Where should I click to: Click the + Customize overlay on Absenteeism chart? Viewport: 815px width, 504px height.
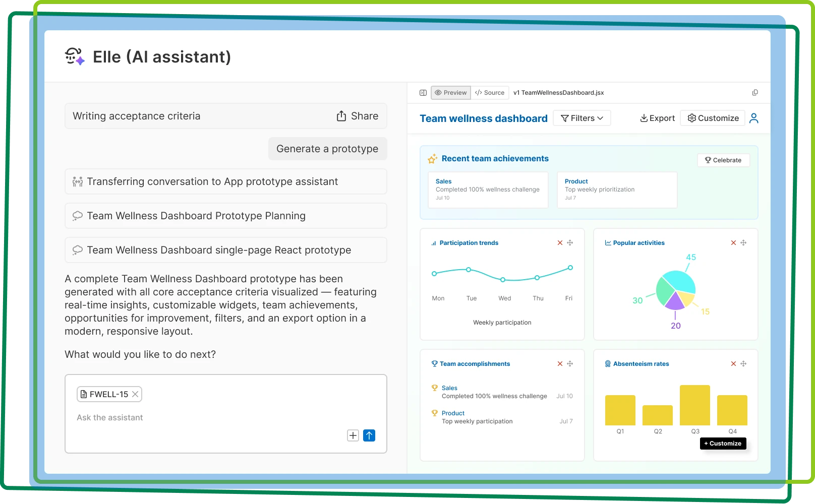tap(723, 444)
